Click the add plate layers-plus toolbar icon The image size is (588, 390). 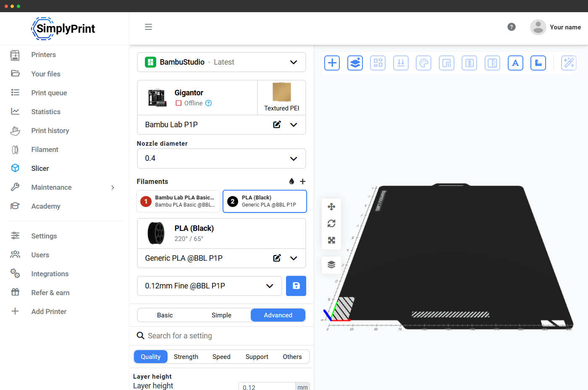(x=355, y=63)
